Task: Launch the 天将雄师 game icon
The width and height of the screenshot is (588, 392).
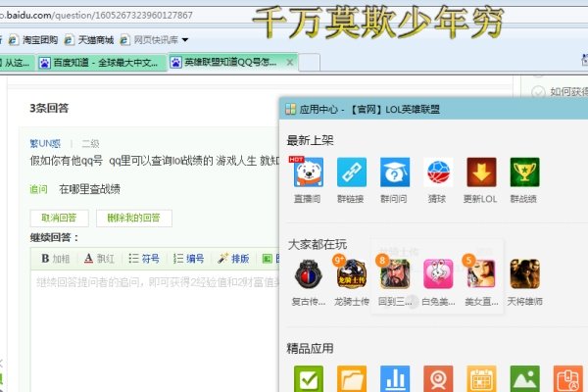Action: 524,273
